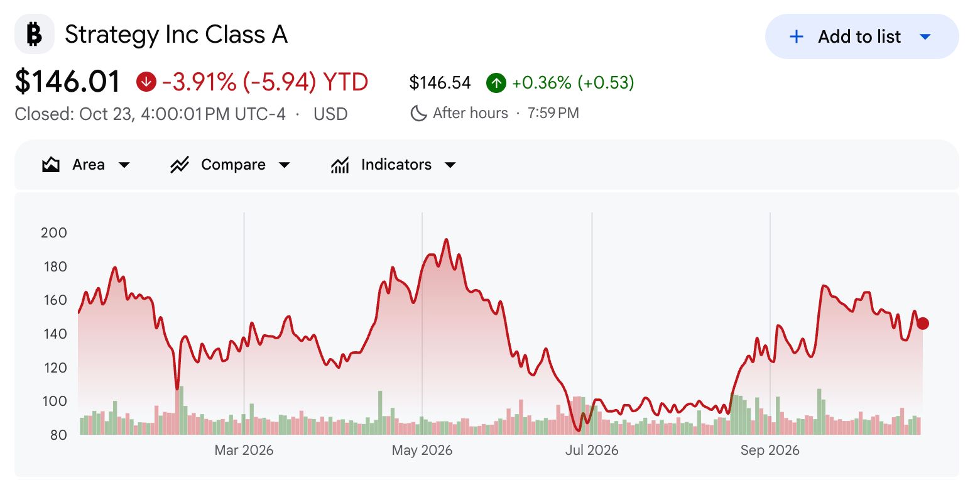Expand the Indicators dropdown caret

pyautogui.click(x=450, y=165)
